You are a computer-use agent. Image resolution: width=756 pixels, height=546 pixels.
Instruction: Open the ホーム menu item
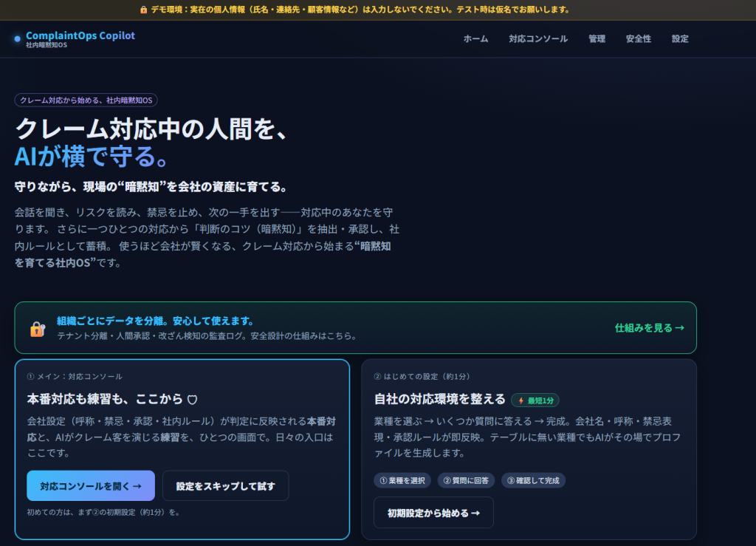[475, 38]
